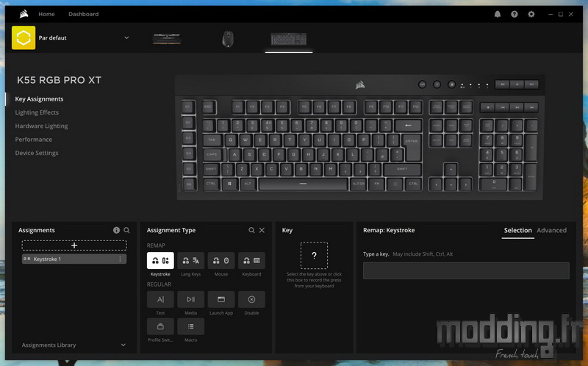Select the Text assignment type
The width and height of the screenshot is (588, 366).
(x=160, y=299)
